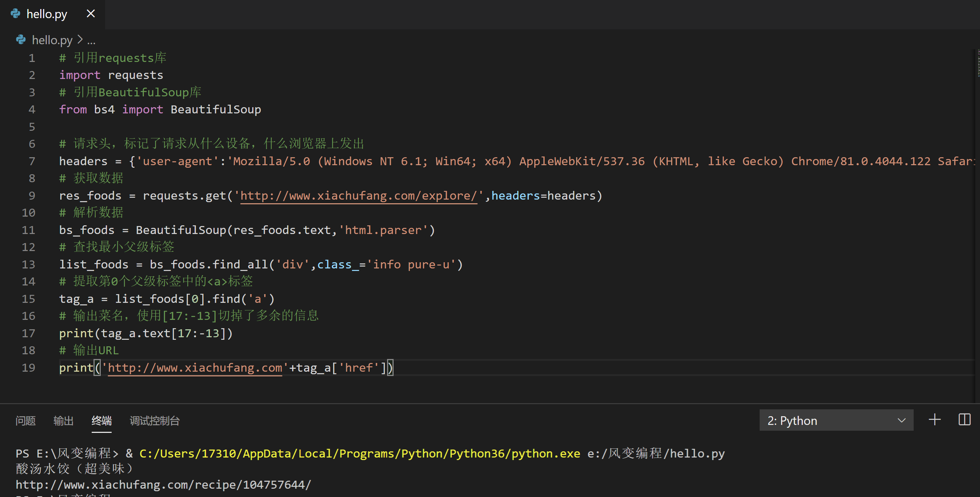Switch to the 问题 panel tab
This screenshot has width=980, height=497.
tap(25, 421)
